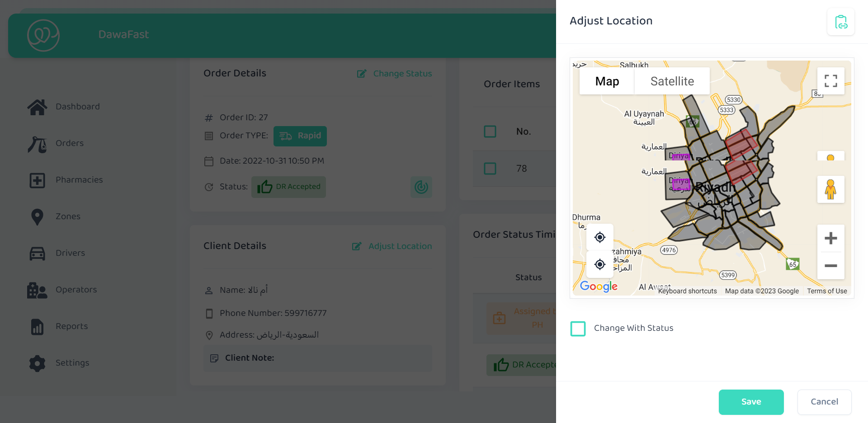Click the red highlighted zone on map
This screenshot has width=868, height=423.
pyautogui.click(x=741, y=143)
